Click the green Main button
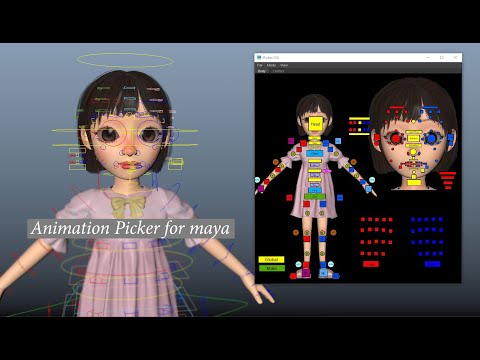Image resolution: width=480 pixels, height=360 pixels. click(x=272, y=268)
